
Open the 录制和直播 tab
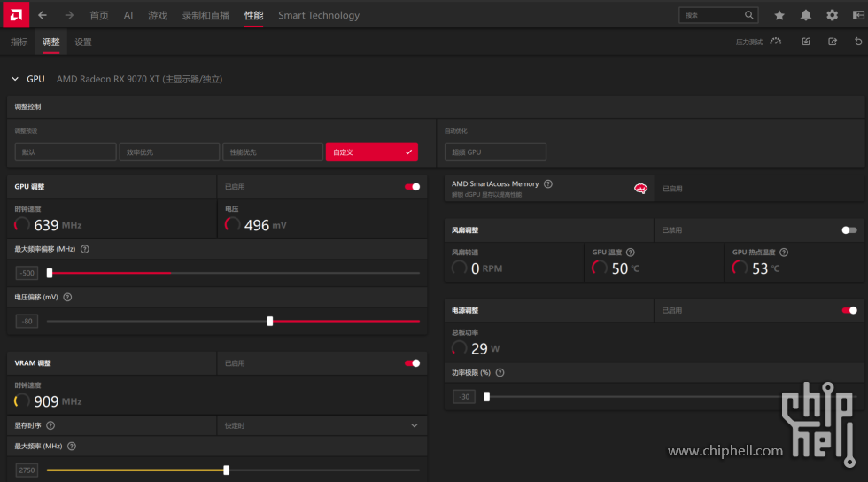(x=205, y=16)
